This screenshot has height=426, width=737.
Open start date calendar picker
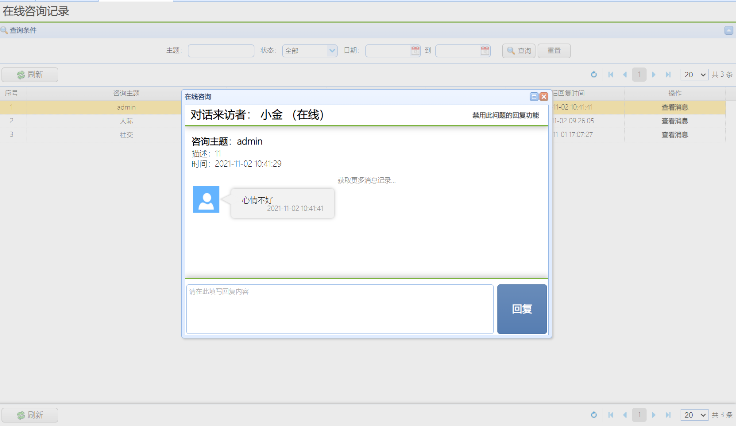click(416, 50)
